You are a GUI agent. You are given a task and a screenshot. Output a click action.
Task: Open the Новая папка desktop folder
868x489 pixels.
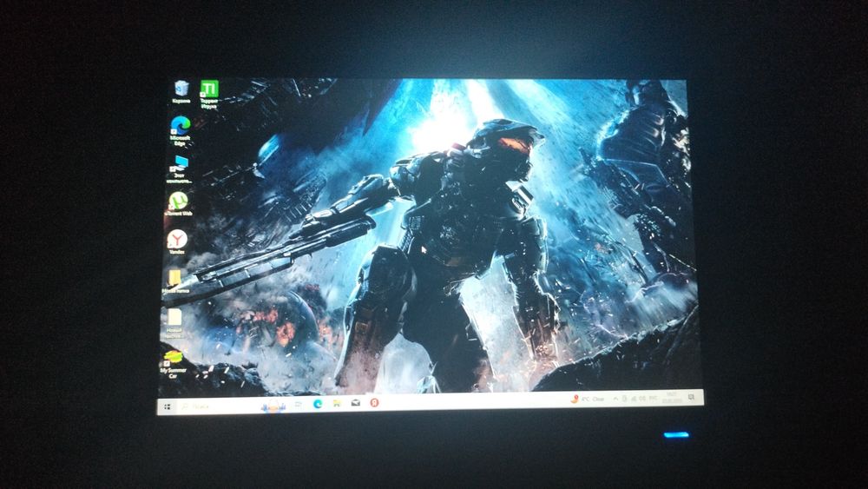coord(175,281)
